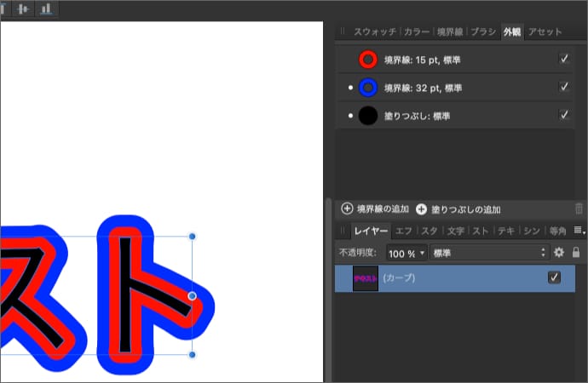Click the plus icon for 境界線の追加

(347, 209)
